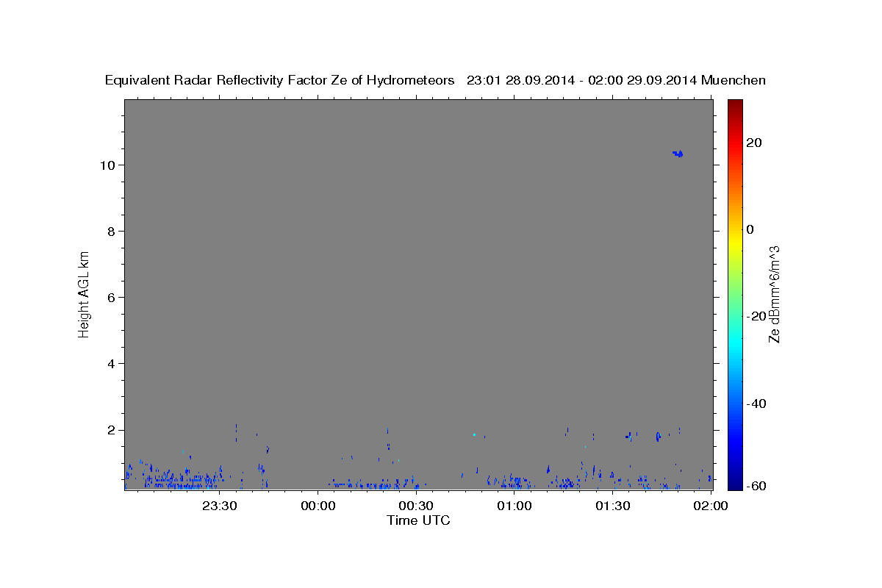Viewport: 882px width, 588px height.
Task: Click the colorbar label '0'
Action: coord(750,229)
